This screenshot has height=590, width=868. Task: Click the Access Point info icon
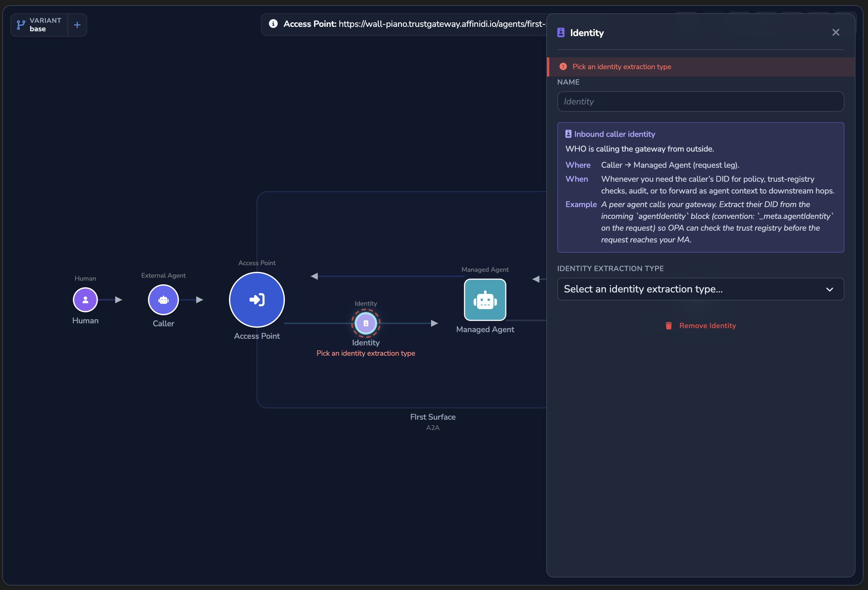(273, 24)
